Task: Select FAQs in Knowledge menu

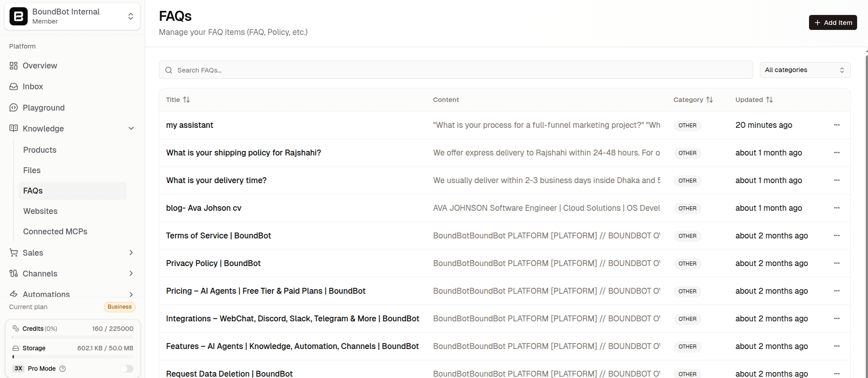Action: (73, 191)
